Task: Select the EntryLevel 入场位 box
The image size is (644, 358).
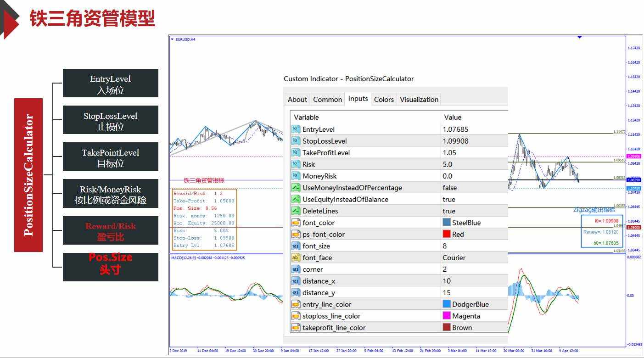Action: [111, 83]
